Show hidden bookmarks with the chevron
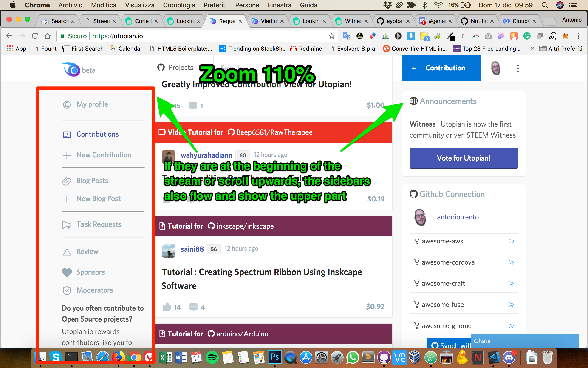The height and width of the screenshot is (368, 588). pos(533,49)
